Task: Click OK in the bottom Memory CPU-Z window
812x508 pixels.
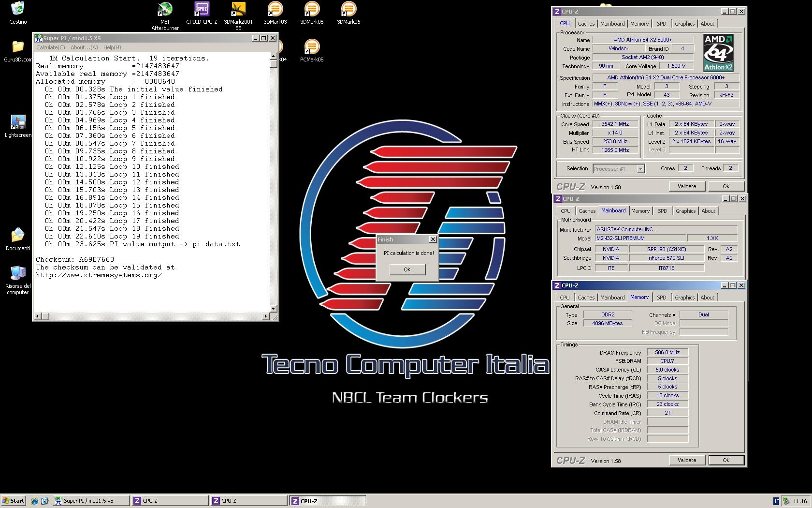Action: click(726, 460)
